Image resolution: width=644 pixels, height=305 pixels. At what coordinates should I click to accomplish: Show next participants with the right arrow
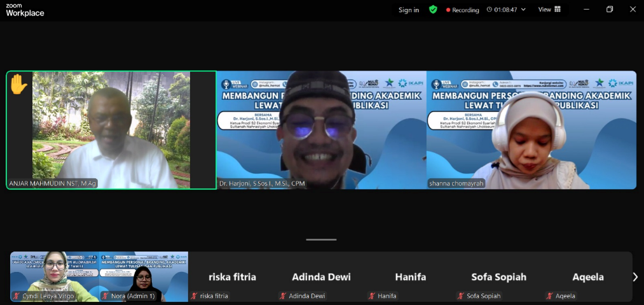coord(634,277)
